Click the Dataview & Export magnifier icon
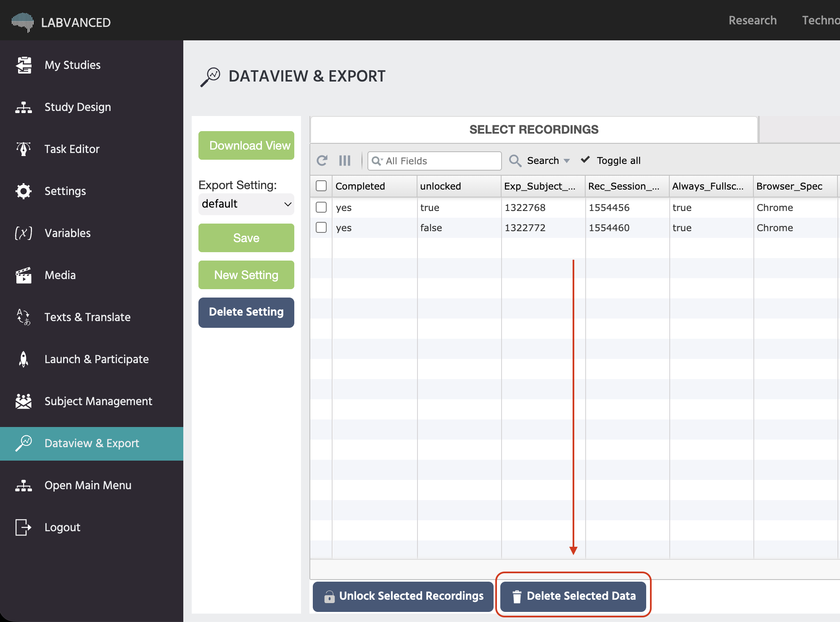This screenshot has width=840, height=622. click(x=24, y=443)
